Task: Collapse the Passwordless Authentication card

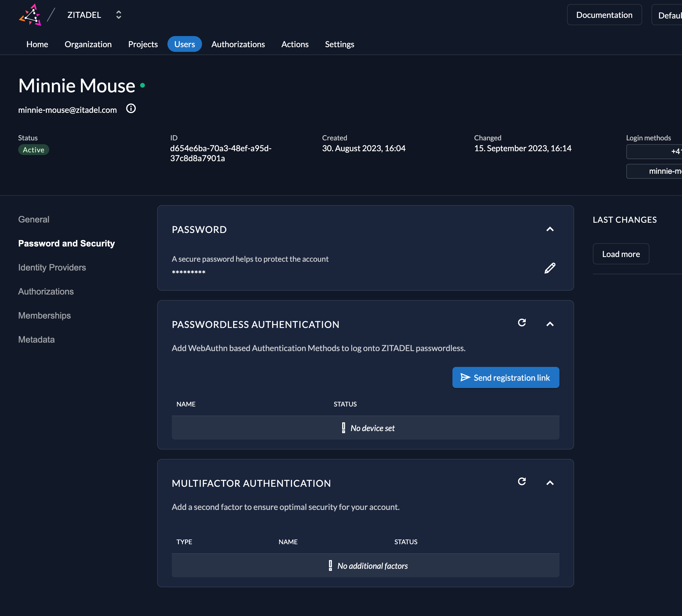Action: coord(550,324)
